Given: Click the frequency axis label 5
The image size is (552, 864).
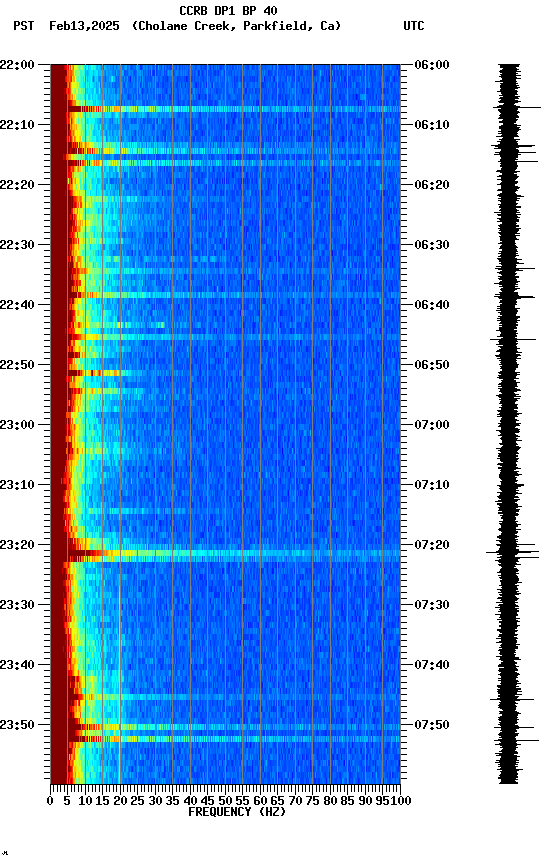Looking at the screenshot, I should 67,801.
